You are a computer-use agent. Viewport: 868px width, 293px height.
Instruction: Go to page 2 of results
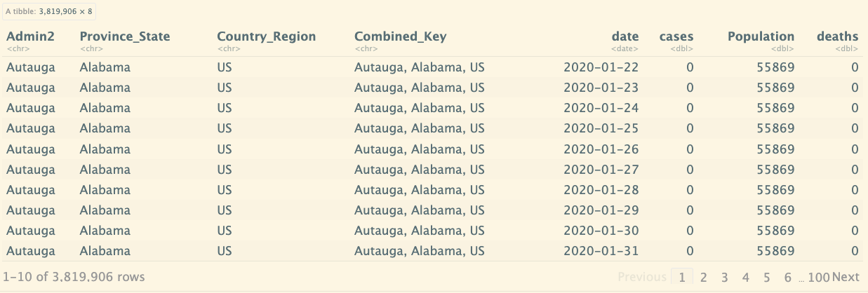tap(703, 277)
